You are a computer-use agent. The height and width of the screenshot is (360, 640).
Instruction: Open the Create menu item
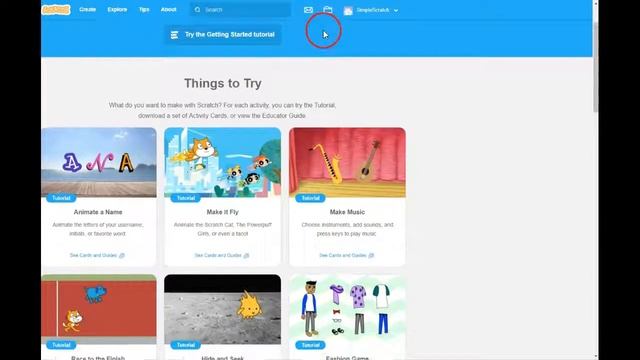tap(87, 9)
